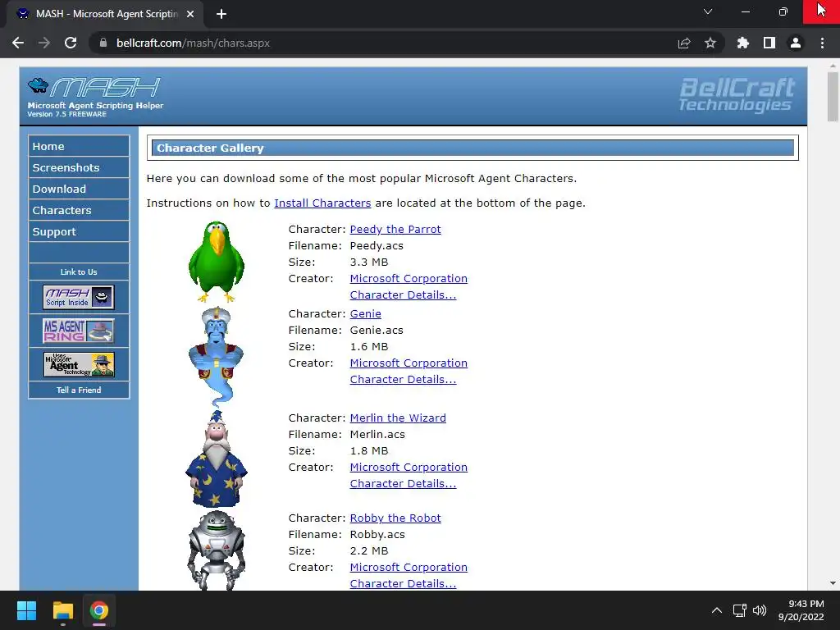Click the scrollbar down arrow

tap(833, 583)
